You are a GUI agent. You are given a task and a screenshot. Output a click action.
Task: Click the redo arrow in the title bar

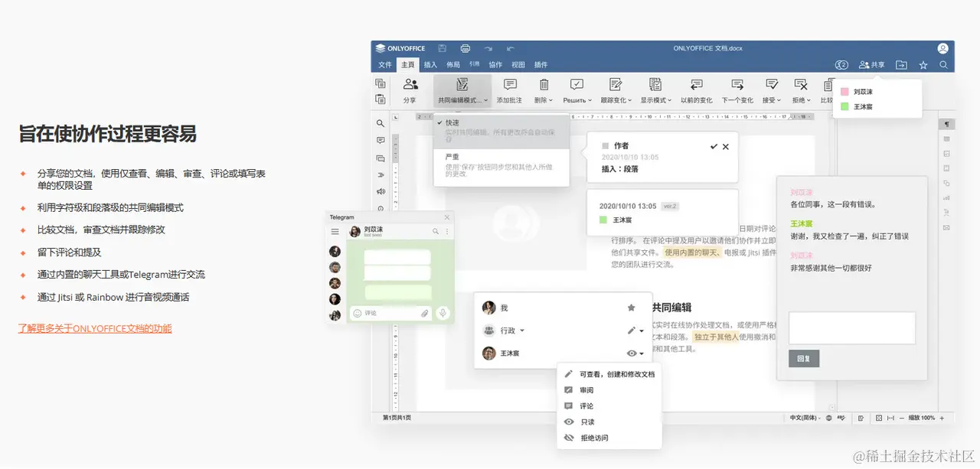(488, 48)
